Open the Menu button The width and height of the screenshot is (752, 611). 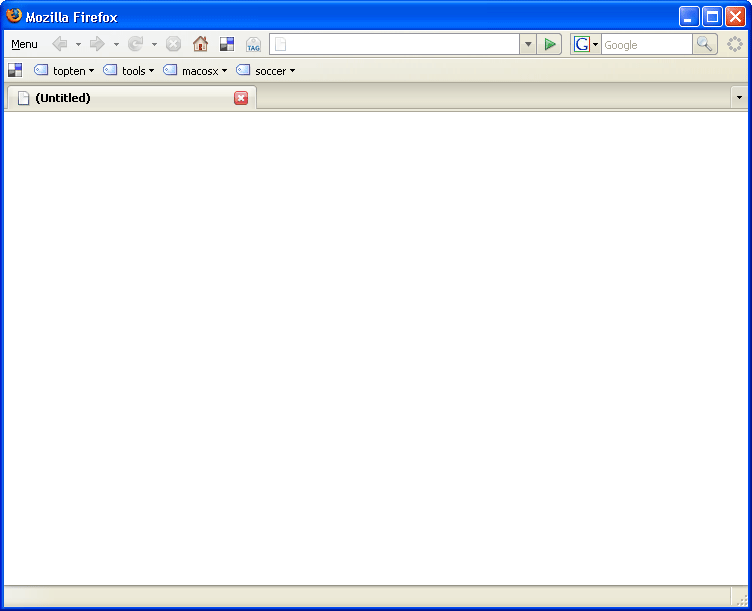24,45
